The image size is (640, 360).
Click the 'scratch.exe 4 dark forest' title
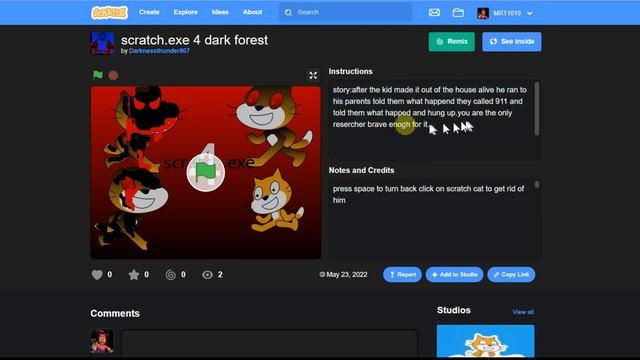coord(194,40)
